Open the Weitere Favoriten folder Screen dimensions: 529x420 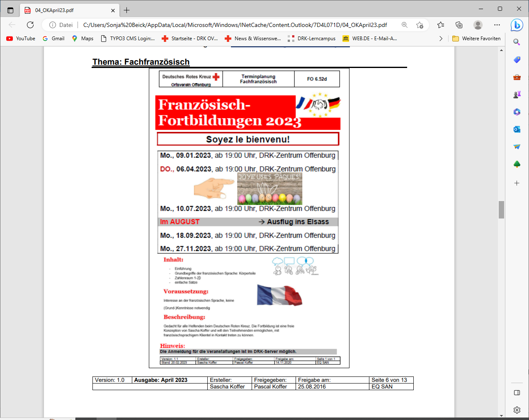[x=476, y=39]
